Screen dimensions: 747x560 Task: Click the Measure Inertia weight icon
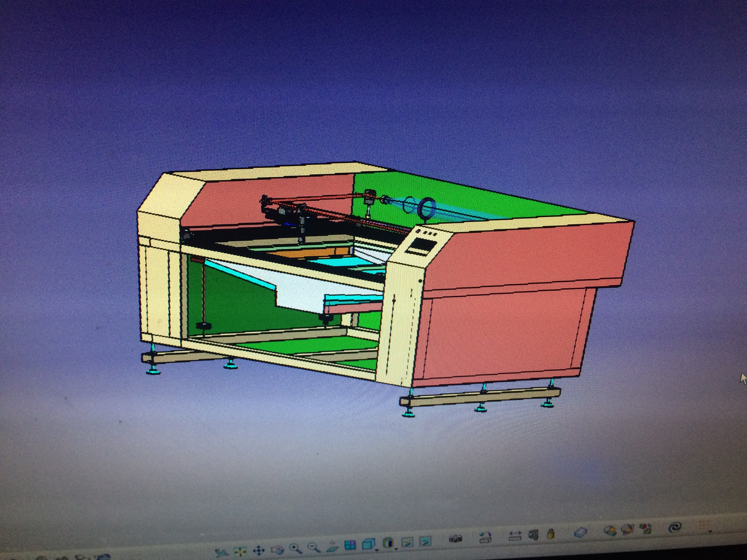pyautogui.click(x=551, y=534)
